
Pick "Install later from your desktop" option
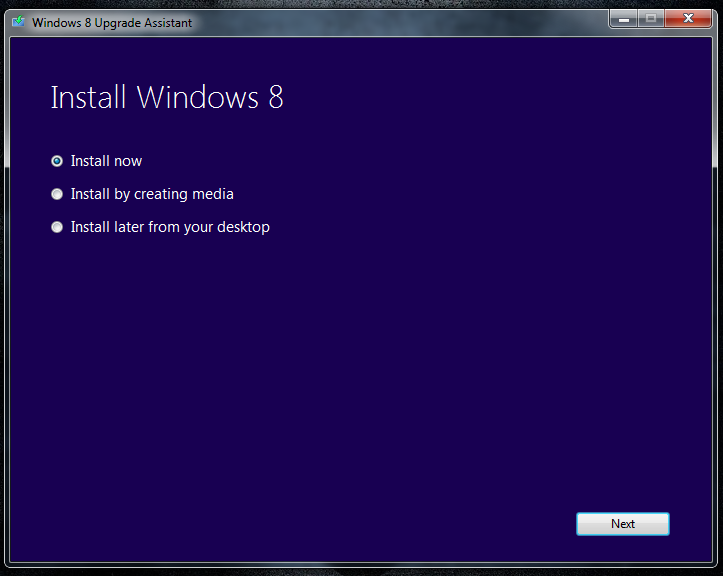coord(57,227)
